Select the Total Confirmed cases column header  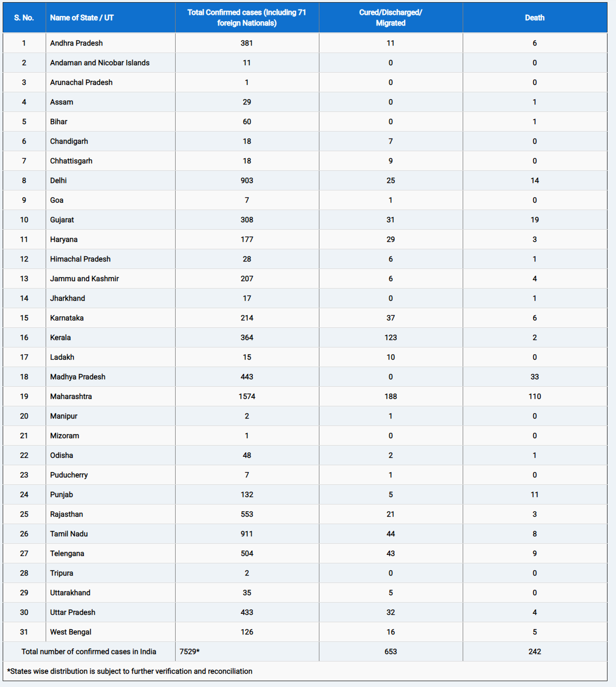[x=247, y=18]
